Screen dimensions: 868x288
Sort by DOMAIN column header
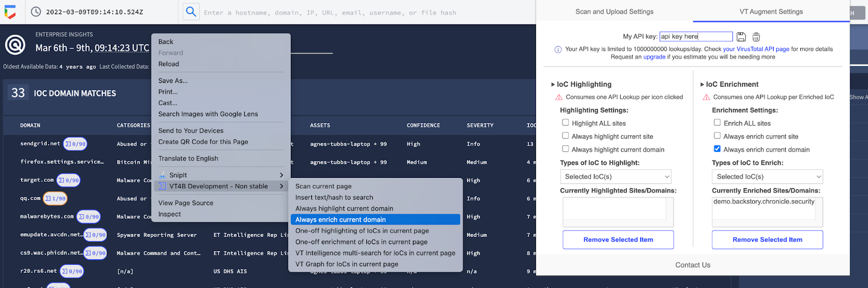point(30,125)
